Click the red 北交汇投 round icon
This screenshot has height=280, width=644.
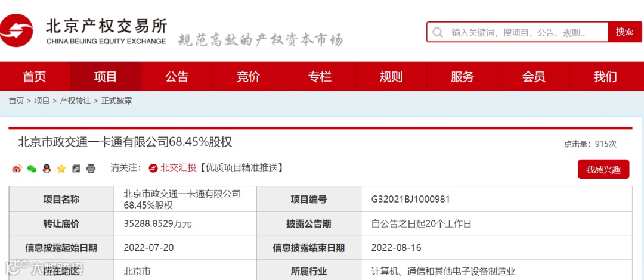(x=153, y=168)
